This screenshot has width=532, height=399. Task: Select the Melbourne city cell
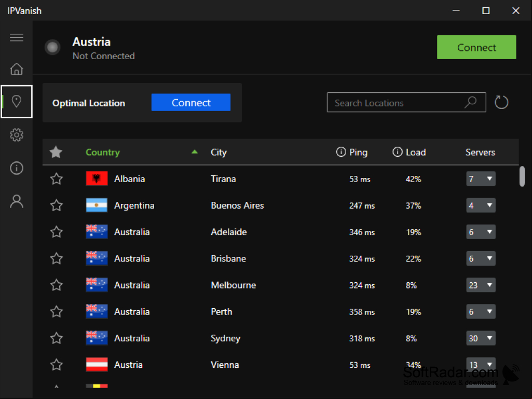(234, 285)
